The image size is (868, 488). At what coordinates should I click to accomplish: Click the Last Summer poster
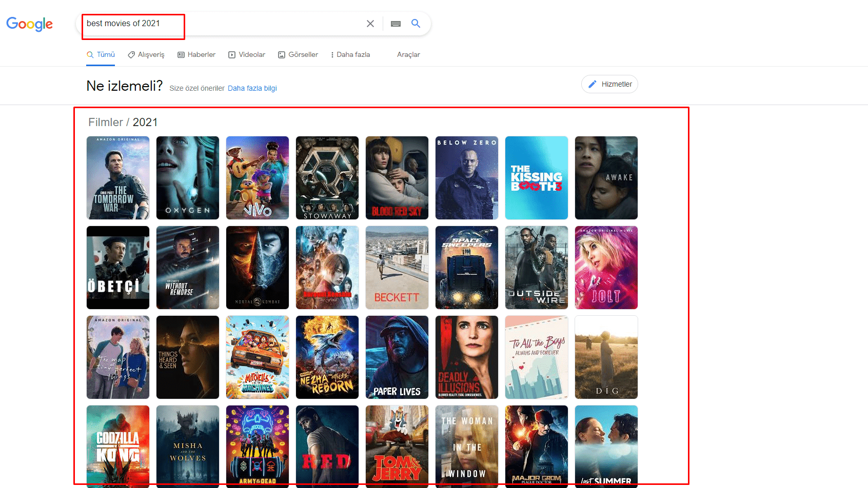(x=606, y=446)
